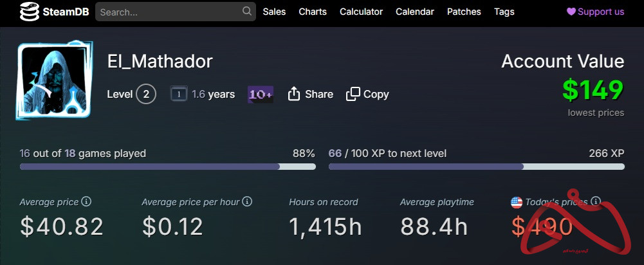
Task: Click info icon beside Today's prices
Action: pos(596,201)
